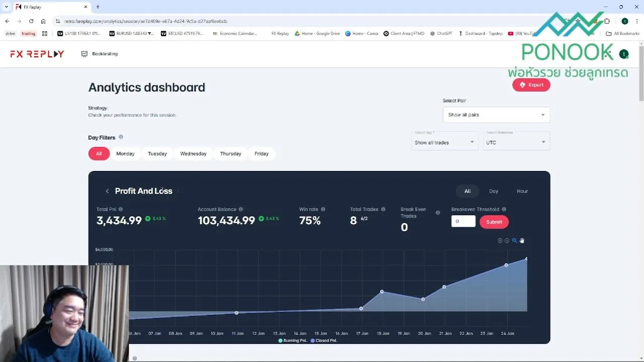644x362 pixels.
Task: Click the browser back button
Action: click(x=7, y=21)
